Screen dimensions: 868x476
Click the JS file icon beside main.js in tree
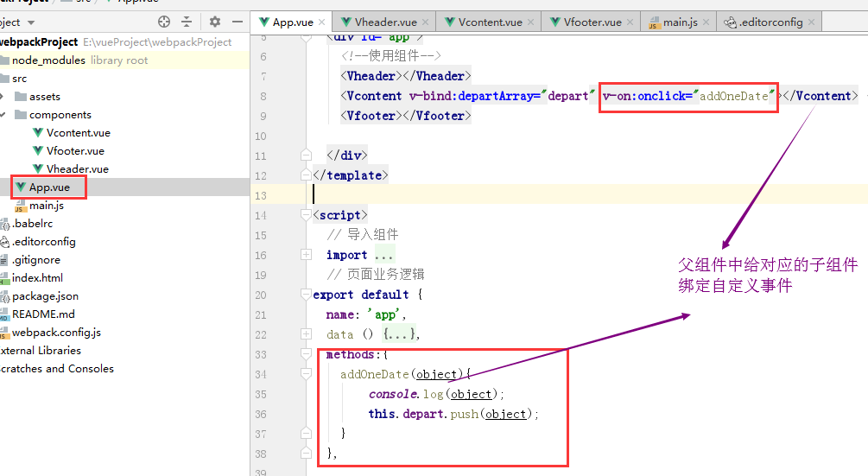pyautogui.click(x=21, y=206)
